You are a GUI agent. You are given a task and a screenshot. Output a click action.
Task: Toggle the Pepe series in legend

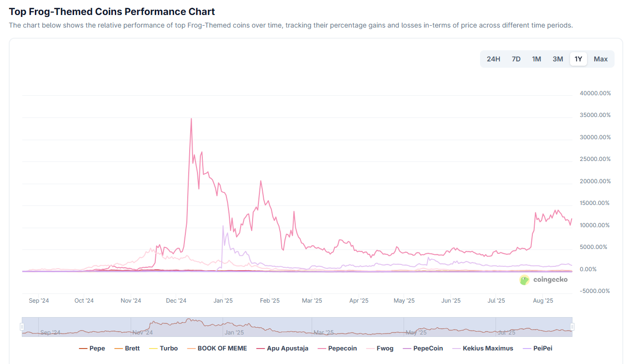[x=92, y=348]
